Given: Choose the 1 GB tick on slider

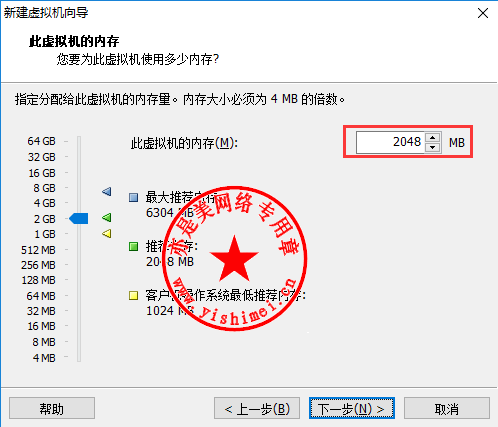Looking at the screenshot, I should coord(79,234).
